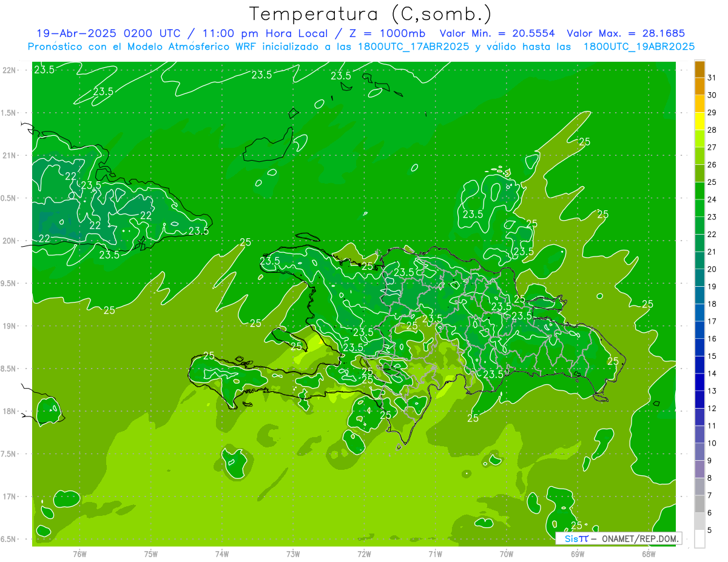Pick the orange swatch between 29 and 30
The height and width of the screenshot is (562, 728).
coord(699,104)
